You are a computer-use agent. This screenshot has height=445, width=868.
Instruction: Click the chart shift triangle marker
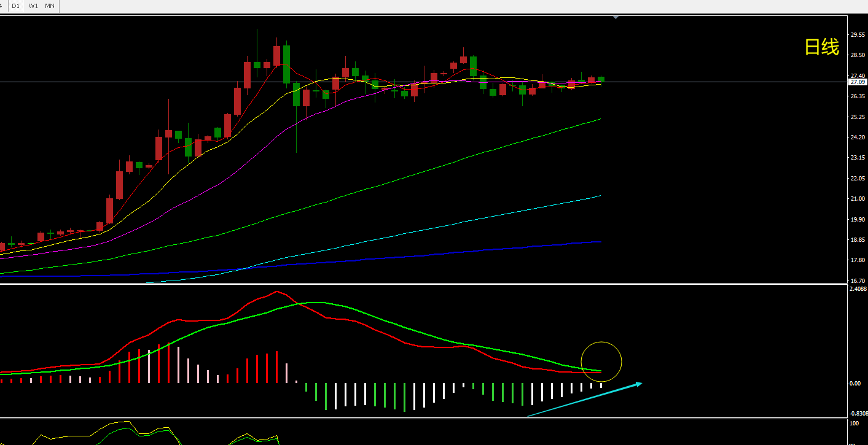(616, 17)
